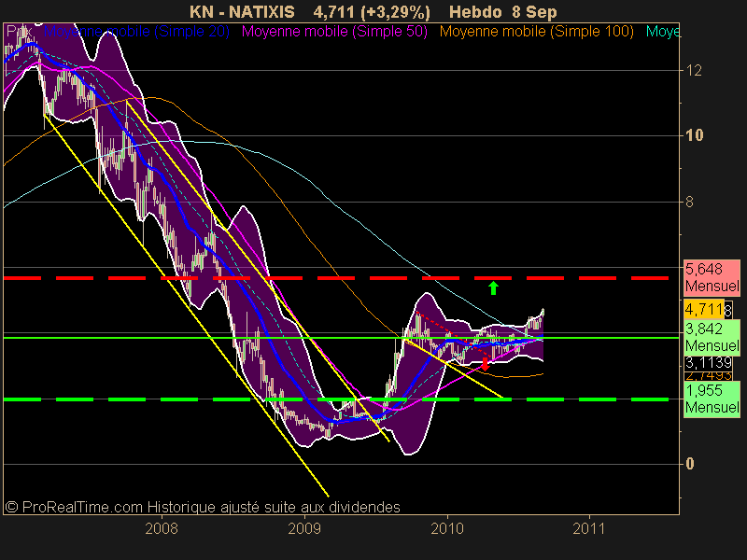Viewport: 747px width, 560px height.
Task: Select the red 5,648 Mensuel price label
Action: tap(712, 277)
